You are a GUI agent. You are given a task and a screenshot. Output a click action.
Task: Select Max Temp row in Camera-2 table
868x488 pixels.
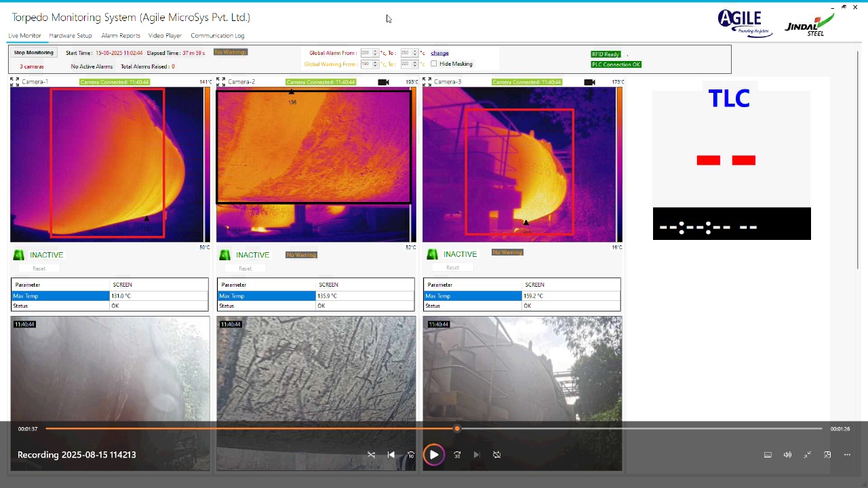pos(315,296)
